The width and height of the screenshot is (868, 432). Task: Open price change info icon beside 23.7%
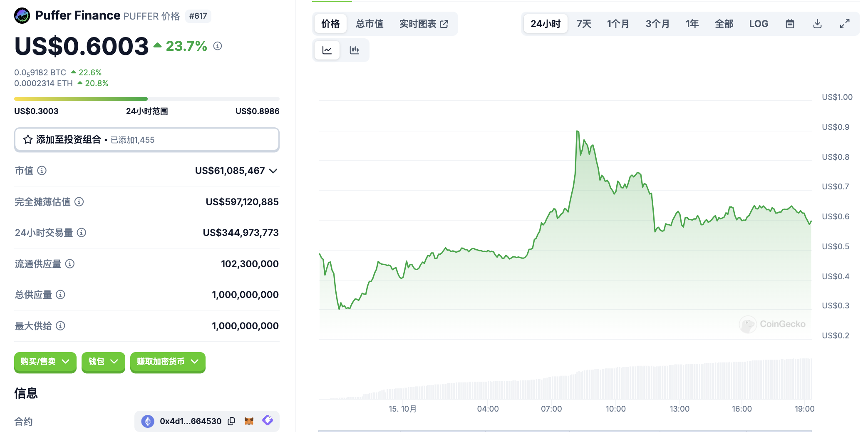tap(218, 46)
